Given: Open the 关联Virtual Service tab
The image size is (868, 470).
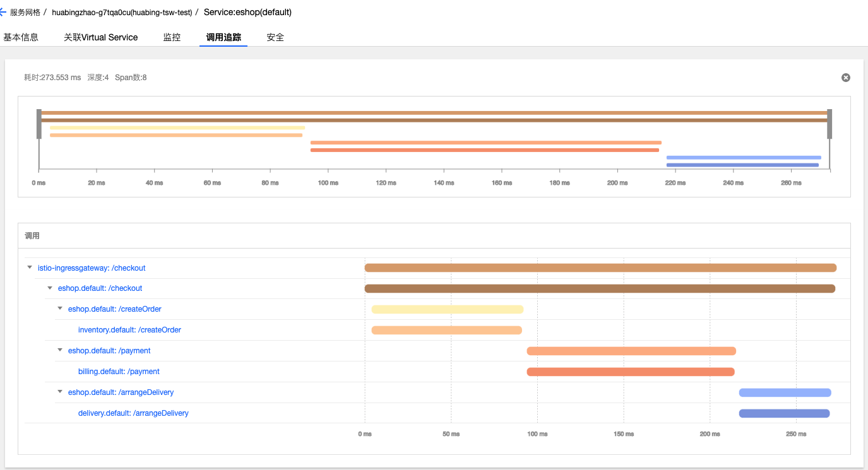Looking at the screenshot, I should pyautogui.click(x=100, y=37).
